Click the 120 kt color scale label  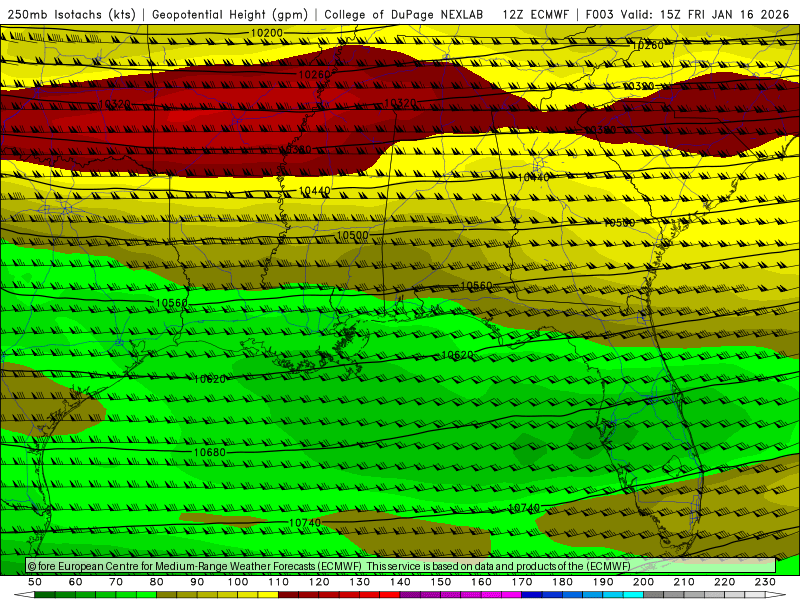coord(319,582)
